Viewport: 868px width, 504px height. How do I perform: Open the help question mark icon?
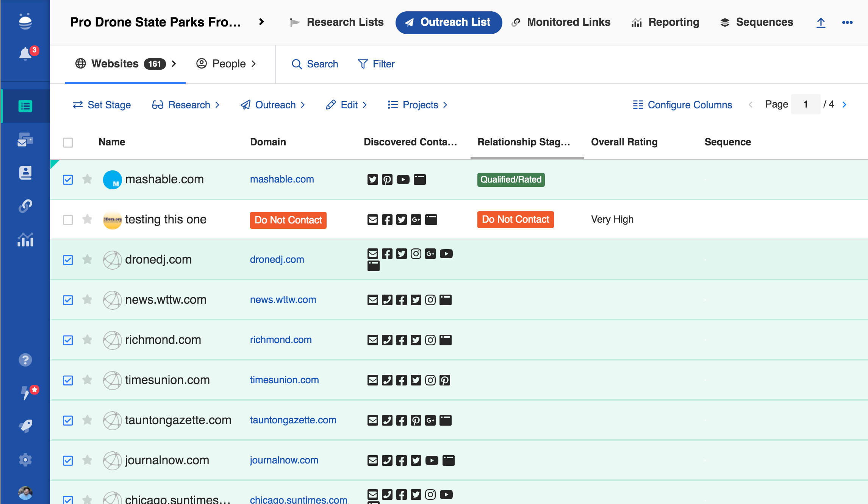point(25,360)
